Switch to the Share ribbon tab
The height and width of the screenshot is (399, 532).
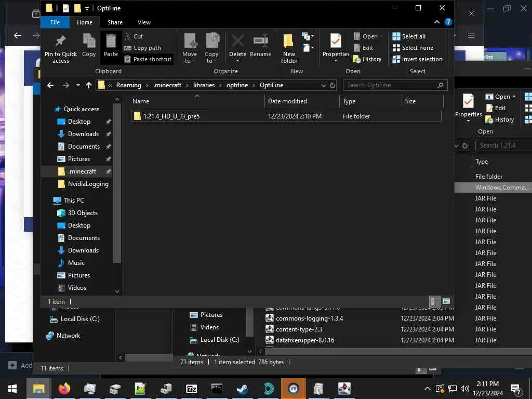pos(115,22)
